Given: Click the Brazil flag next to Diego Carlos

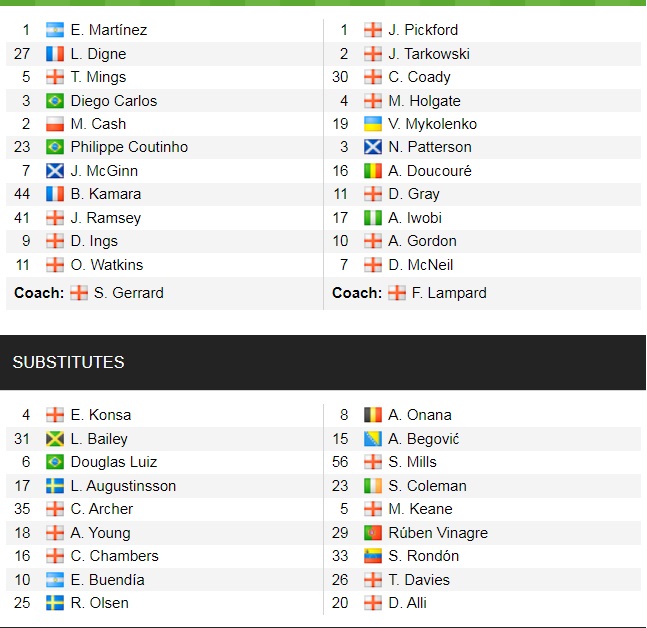Looking at the screenshot, I should pyautogui.click(x=55, y=100).
